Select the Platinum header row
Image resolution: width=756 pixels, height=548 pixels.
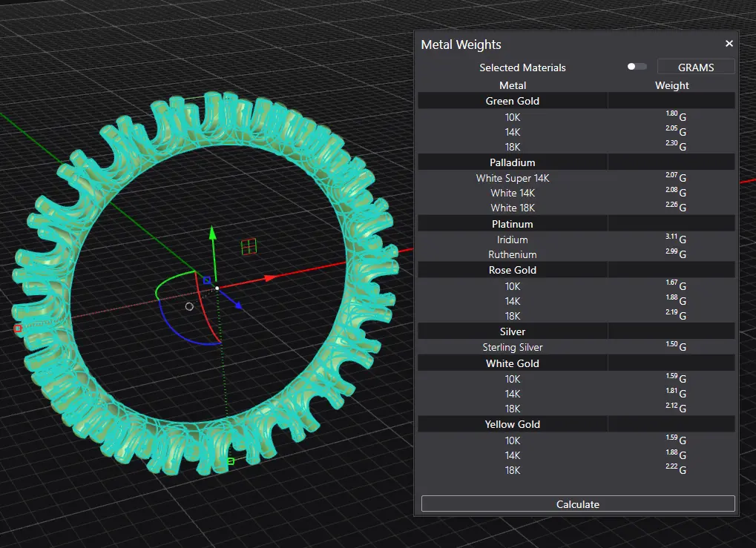[x=576, y=224]
